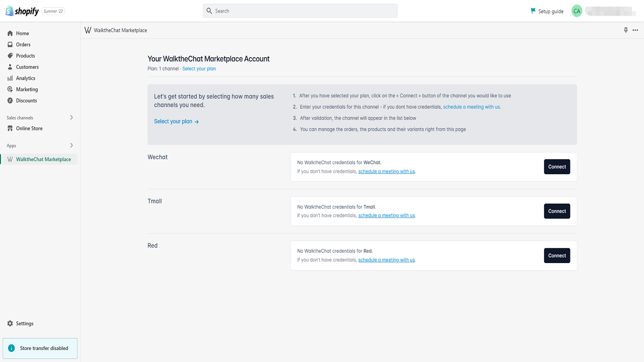Click the Store transfer disabled info icon
This screenshot has height=362, width=644.
(12, 348)
